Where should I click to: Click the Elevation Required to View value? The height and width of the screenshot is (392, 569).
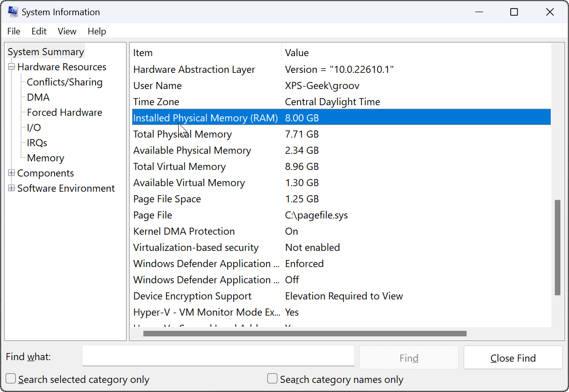(344, 296)
